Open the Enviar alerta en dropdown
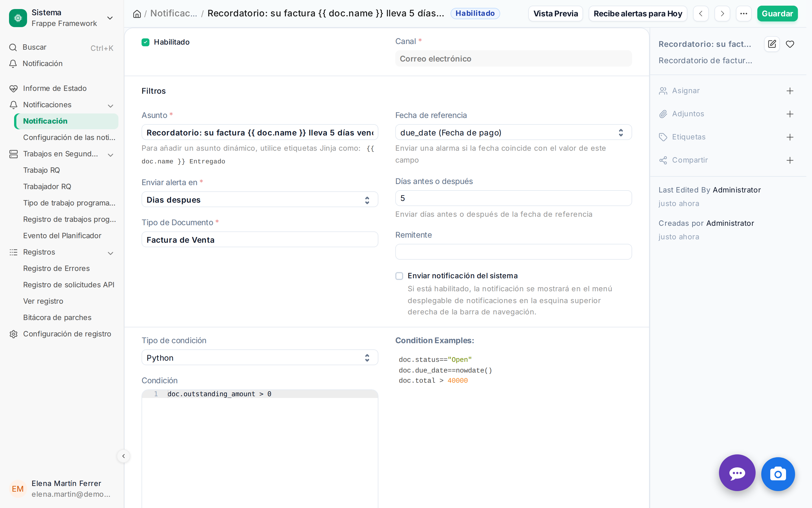Image resolution: width=812 pixels, height=508 pixels. (x=260, y=200)
